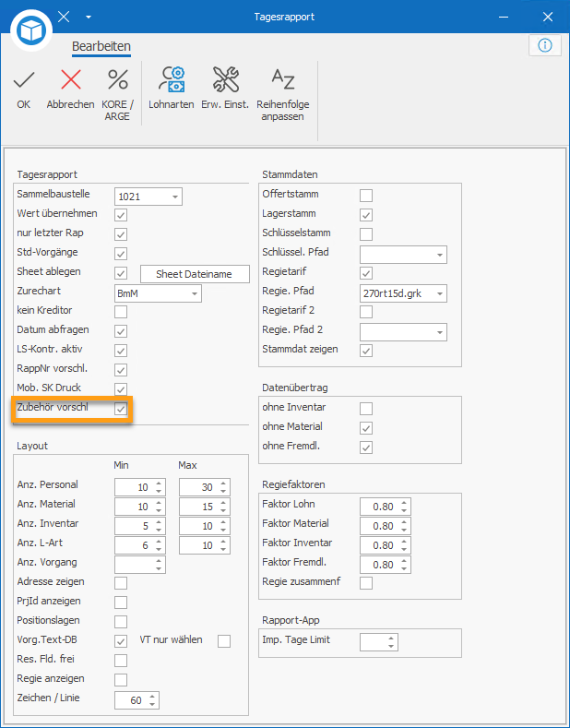The image size is (570, 728).
Task: Toggle Mob. SK Druck checkbox
Action: [x=121, y=389]
